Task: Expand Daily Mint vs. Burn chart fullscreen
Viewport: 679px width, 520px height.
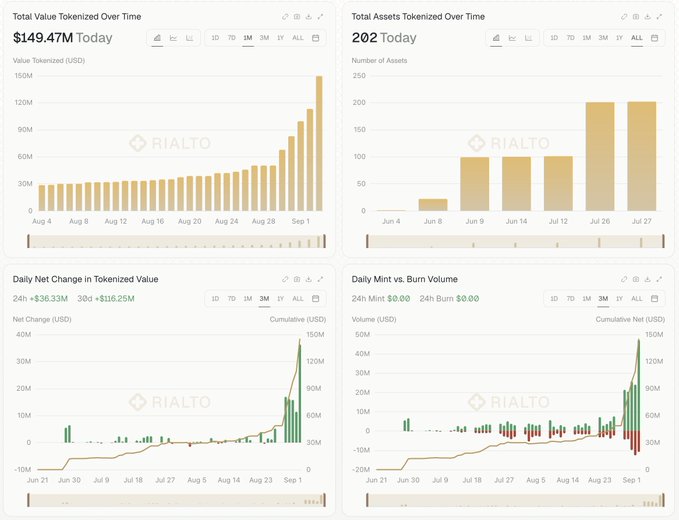Action: coord(659,279)
